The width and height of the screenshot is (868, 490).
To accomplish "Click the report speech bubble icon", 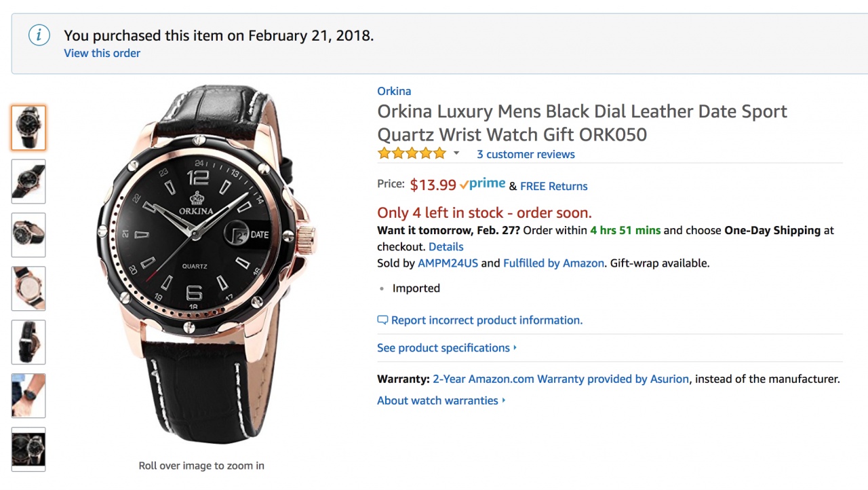I will [382, 320].
